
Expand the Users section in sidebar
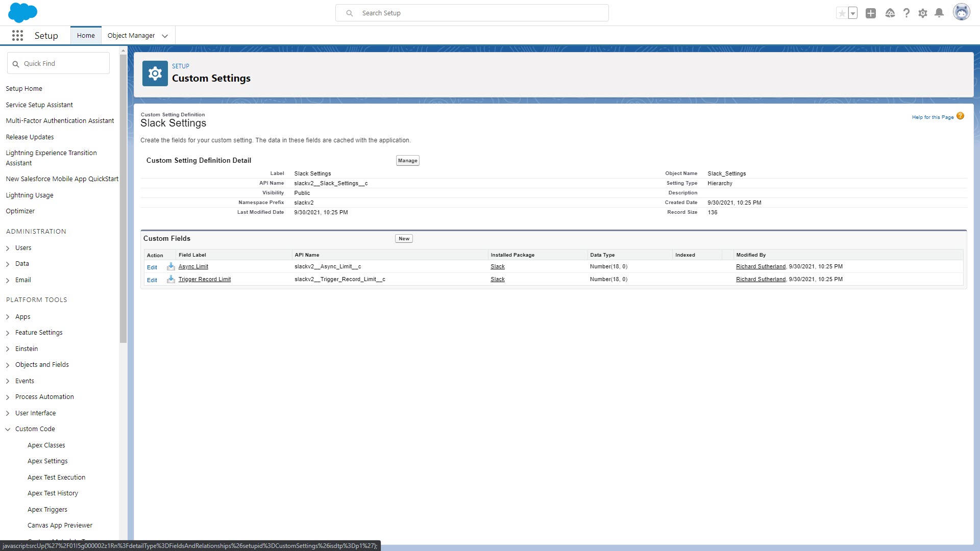[x=8, y=248]
